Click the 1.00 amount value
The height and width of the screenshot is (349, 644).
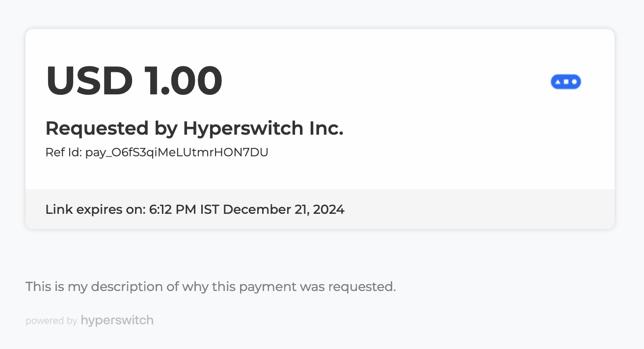click(183, 80)
